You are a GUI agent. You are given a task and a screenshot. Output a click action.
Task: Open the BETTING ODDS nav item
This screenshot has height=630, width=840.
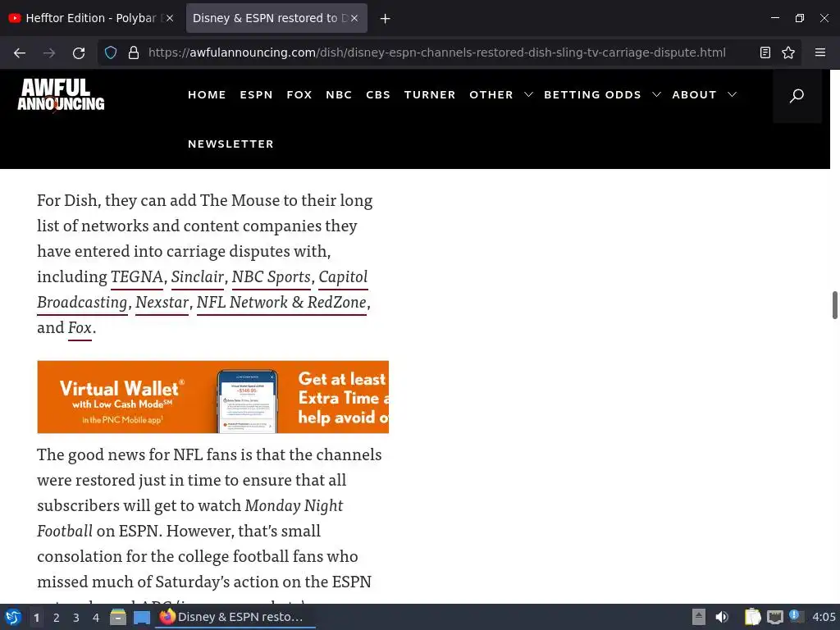(x=592, y=95)
